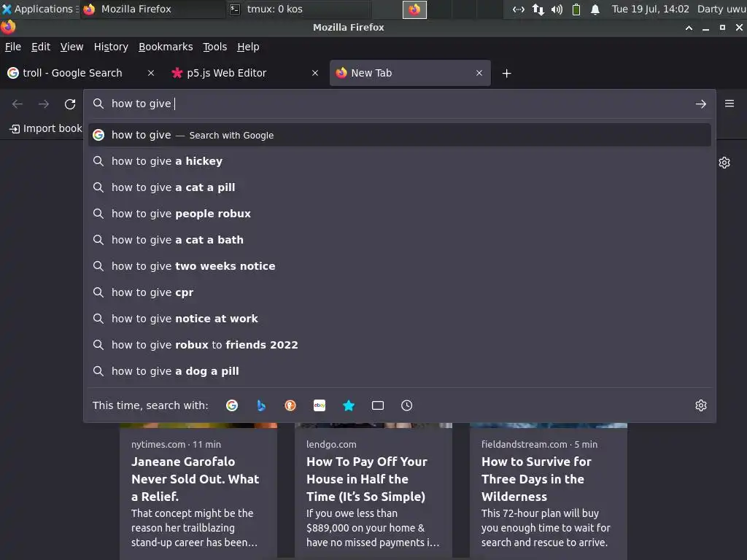Close the New Tab tab
Viewport: 747px width, 560px height.
tap(479, 73)
